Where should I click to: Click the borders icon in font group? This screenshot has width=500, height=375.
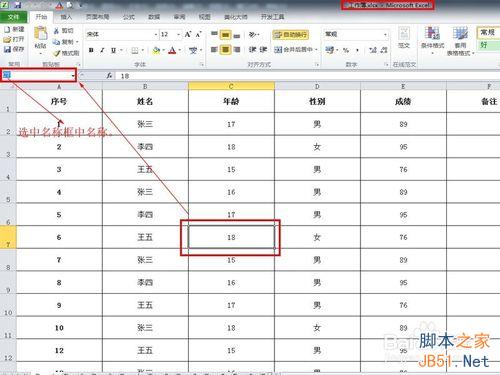pyautogui.click(x=135, y=50)
